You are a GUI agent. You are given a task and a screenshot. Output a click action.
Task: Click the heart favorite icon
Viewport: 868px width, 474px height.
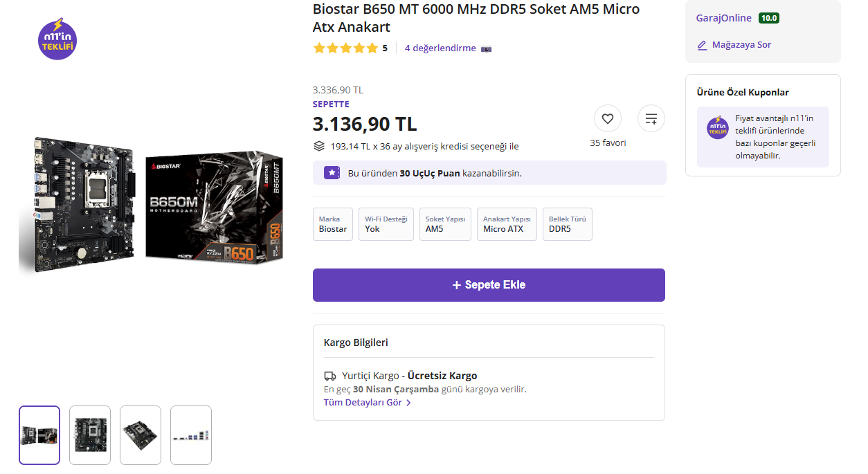point(607,118)
